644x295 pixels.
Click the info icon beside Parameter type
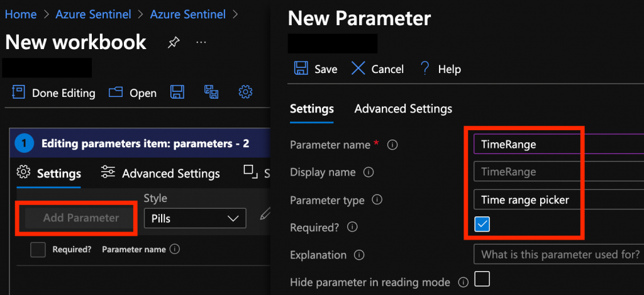[x=377, y=199]
